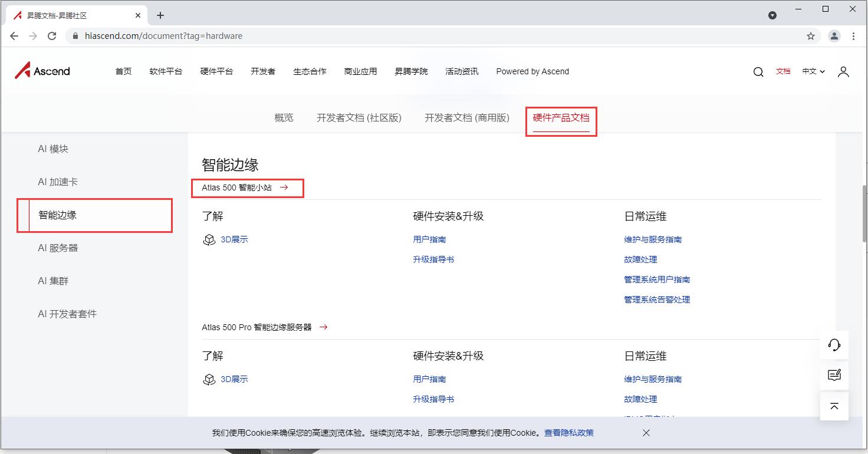Open the 昇腾学院 navigation menu

click(x=411, y=71)
